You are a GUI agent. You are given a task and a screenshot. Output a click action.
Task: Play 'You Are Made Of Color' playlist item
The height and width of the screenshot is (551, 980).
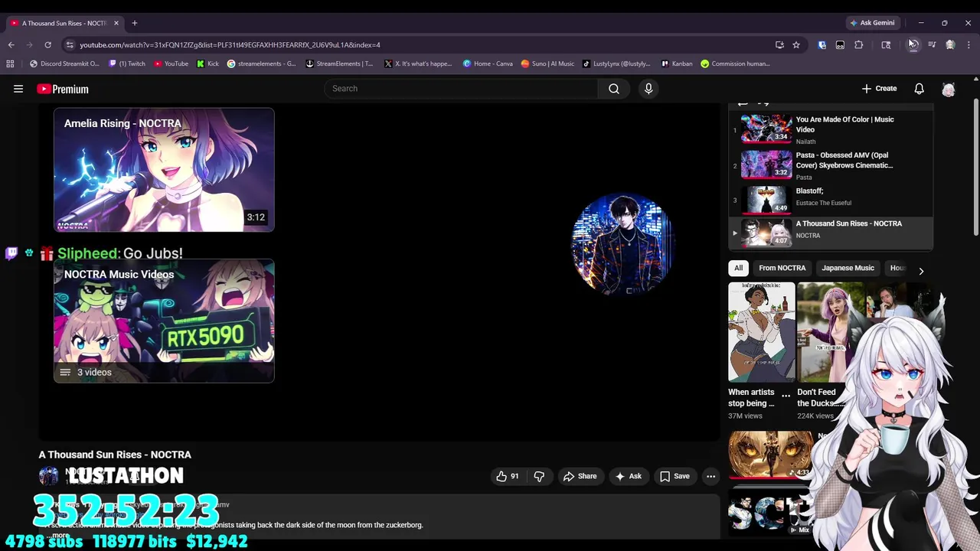coord(831,129)
